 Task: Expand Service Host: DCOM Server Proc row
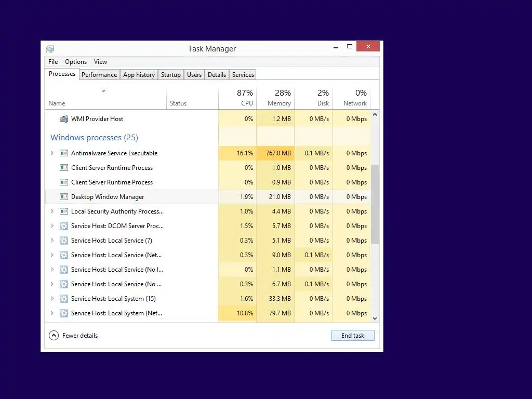coord(52,226)
